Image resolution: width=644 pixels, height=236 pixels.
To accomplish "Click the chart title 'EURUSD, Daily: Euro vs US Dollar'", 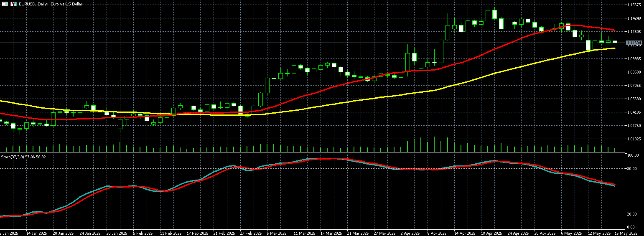I will coord(51,4).
